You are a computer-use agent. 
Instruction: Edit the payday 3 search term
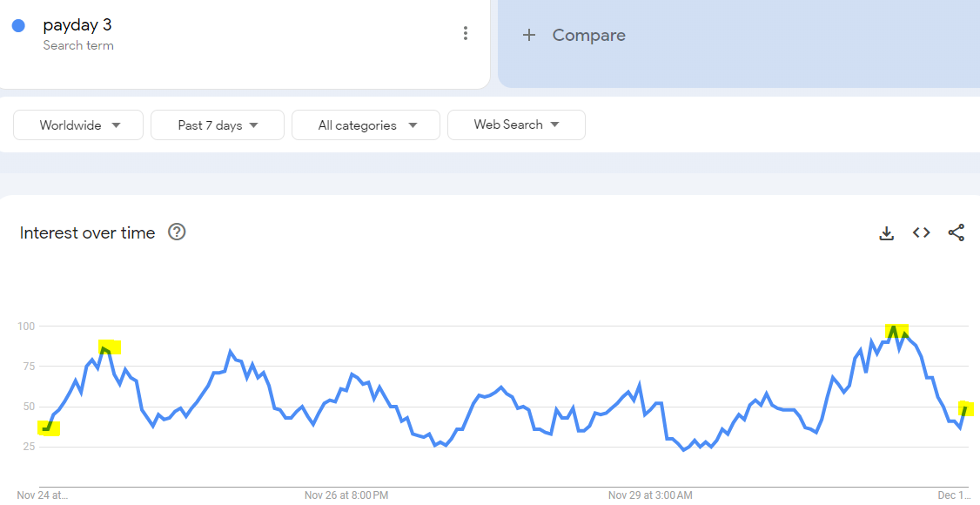click(77, 25)
